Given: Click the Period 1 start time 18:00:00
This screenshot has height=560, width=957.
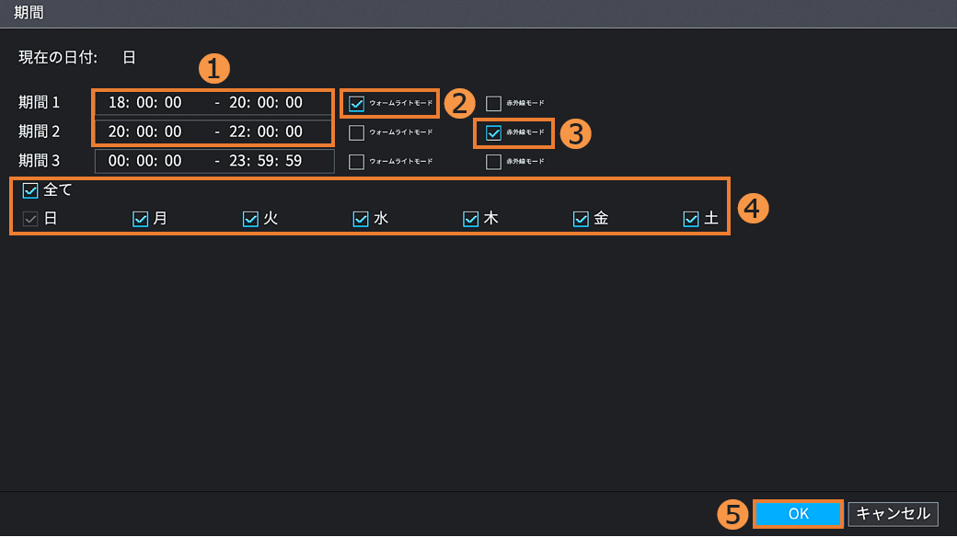Looking at the screenshot, I should click(144, 103).
